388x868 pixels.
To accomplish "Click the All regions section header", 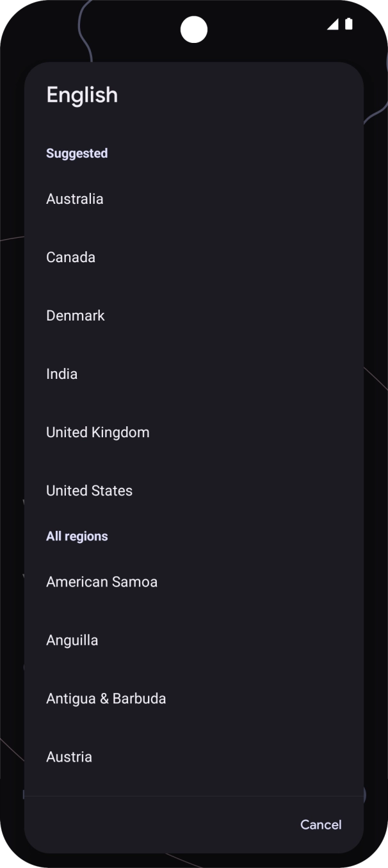I will coord(77,536).
